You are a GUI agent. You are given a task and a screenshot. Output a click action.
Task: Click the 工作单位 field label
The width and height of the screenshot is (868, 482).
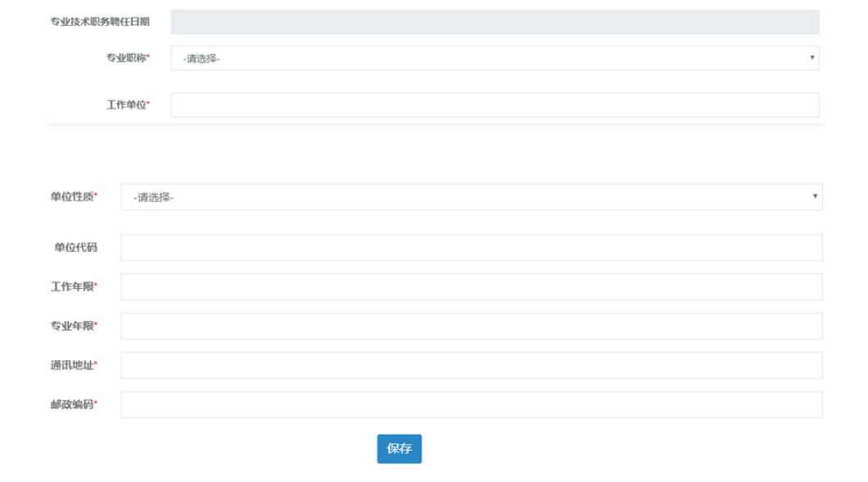[126, 105]
